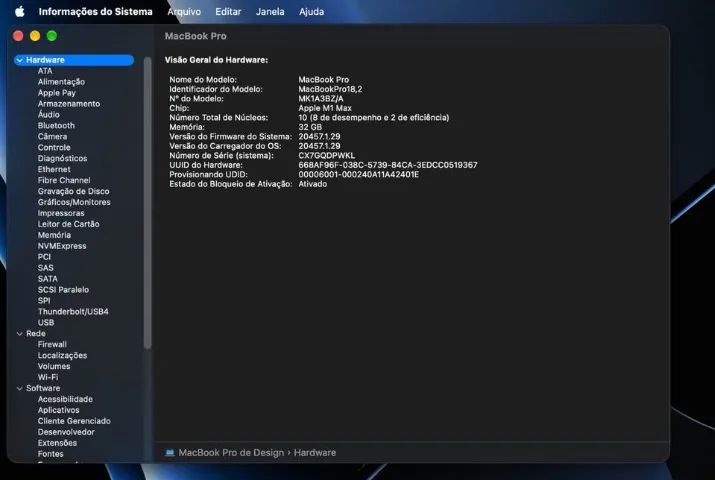Select SATA in the sidebar
This screenshot has width=715, height=480.
coord(47,279)
